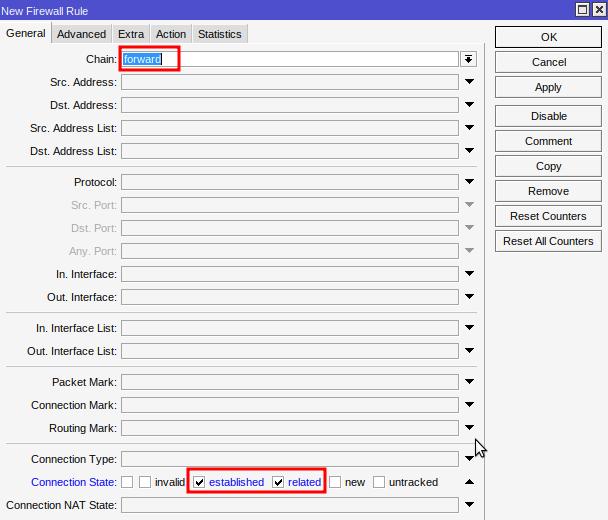Expand the Connection NAT State option
The image size is (608, 520).
[469, 504]
